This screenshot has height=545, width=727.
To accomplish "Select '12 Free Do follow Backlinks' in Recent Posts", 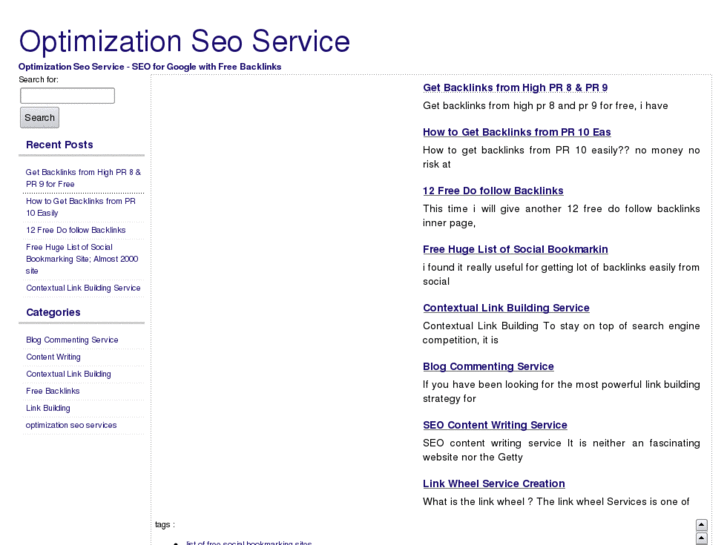I will tap(76, 230).
